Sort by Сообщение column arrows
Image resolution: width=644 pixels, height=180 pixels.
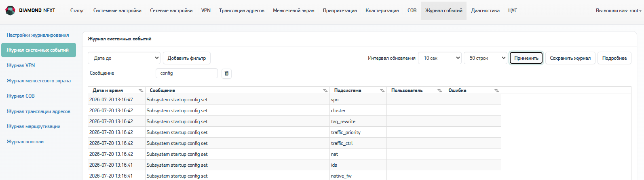325,90
